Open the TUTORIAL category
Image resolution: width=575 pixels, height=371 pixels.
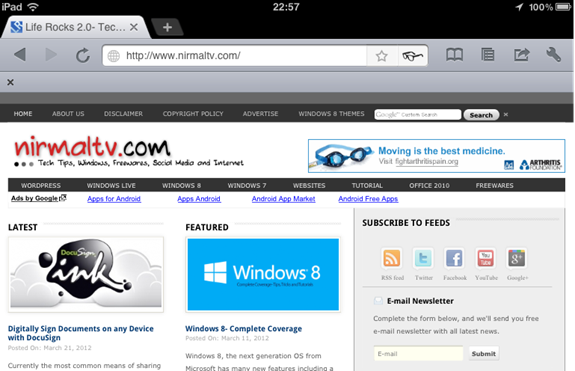coord(367,186)
